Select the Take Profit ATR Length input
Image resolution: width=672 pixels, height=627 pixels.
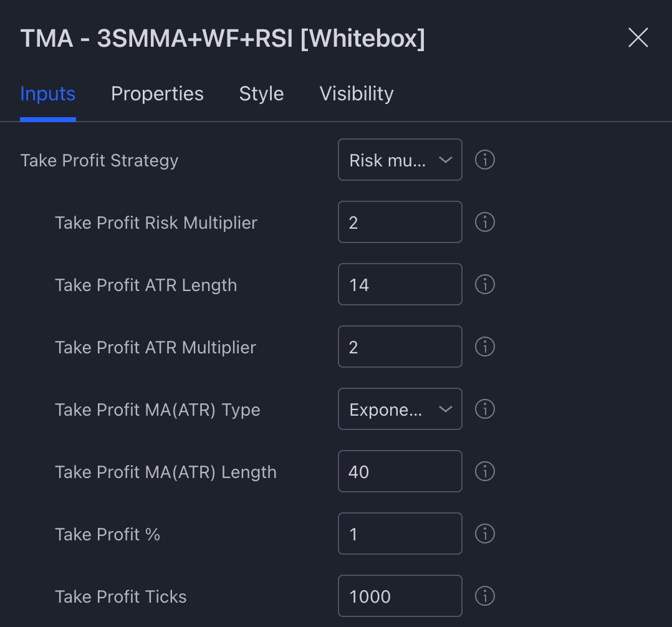pyautogui.click(x=400, y=284)
